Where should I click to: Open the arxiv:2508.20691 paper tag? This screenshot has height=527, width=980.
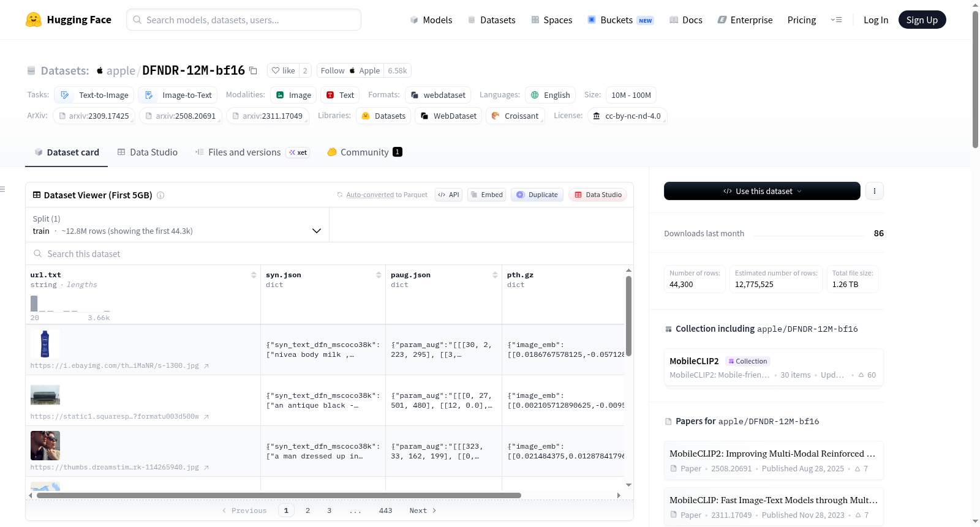coord(181,116)
